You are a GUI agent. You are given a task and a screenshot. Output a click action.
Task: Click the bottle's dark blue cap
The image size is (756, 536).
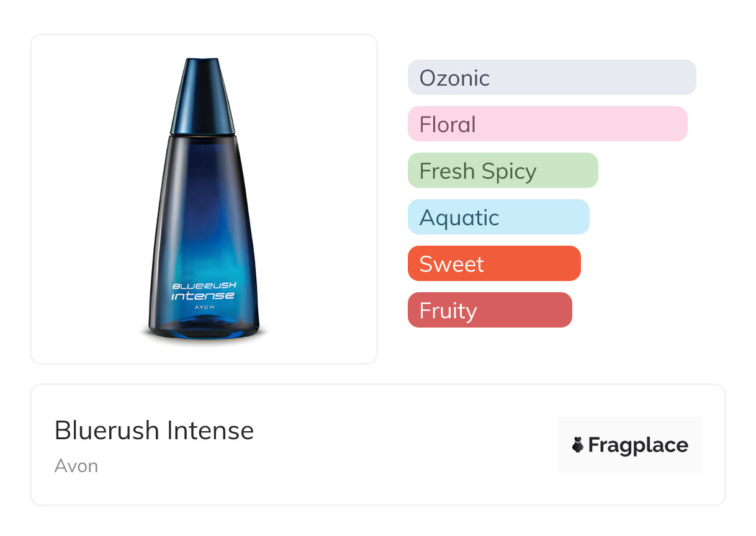pyautogui.click(x=203, y=96)
